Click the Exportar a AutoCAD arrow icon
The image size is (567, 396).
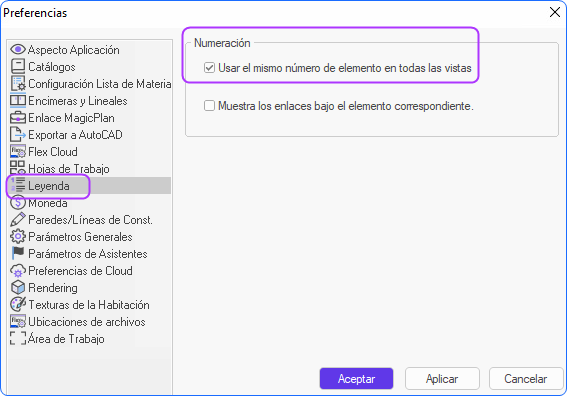tap(18, 135)
